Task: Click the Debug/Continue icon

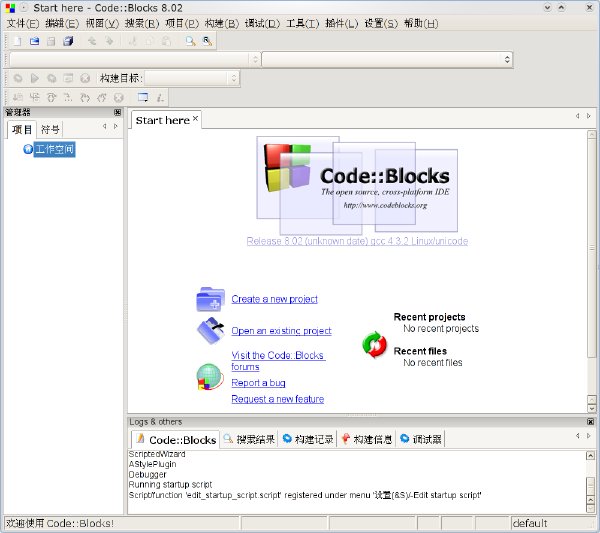Action: coord(18,98)
